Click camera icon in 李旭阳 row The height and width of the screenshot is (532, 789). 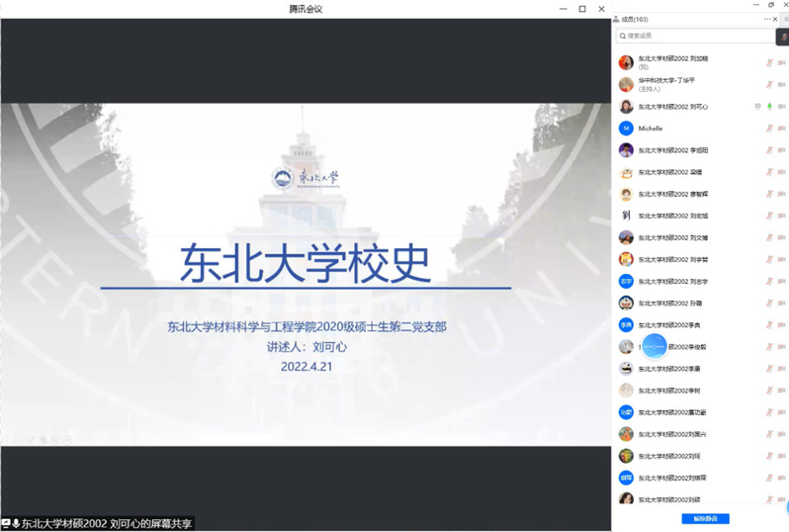pos(781,150)
